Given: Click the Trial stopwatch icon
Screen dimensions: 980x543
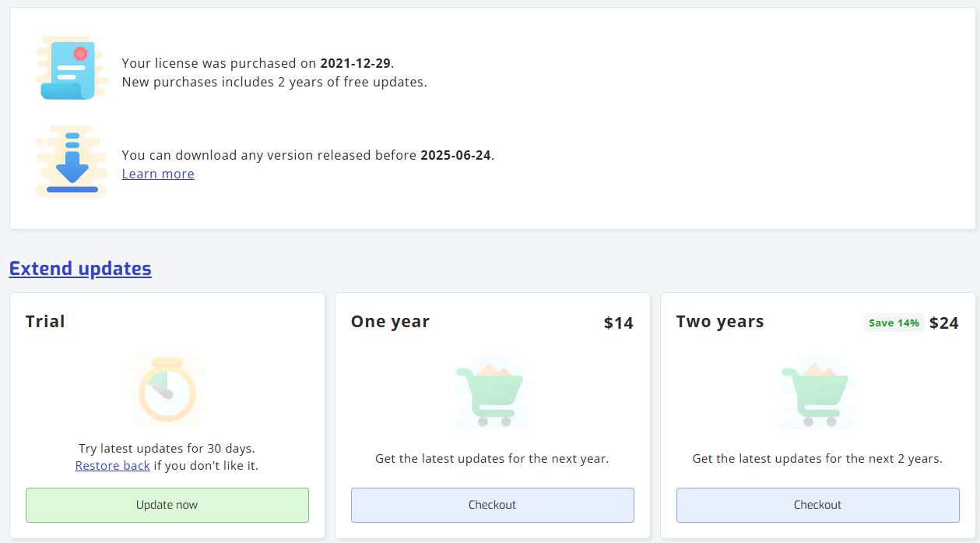Looking at the screenshot, I should [167, 391].
